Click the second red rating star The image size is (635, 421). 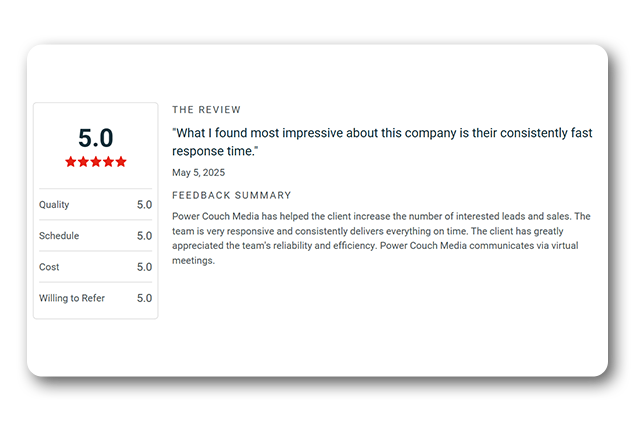tap(83, 162)
